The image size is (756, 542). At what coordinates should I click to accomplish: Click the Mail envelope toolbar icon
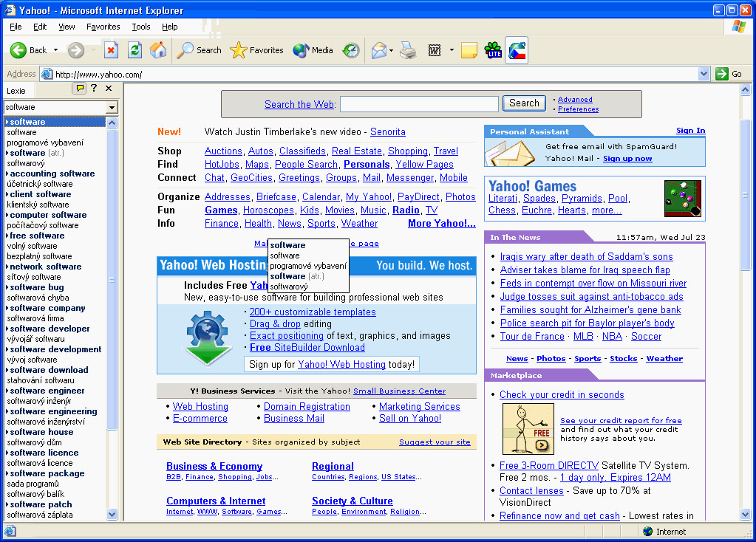[x=379, y=50]
